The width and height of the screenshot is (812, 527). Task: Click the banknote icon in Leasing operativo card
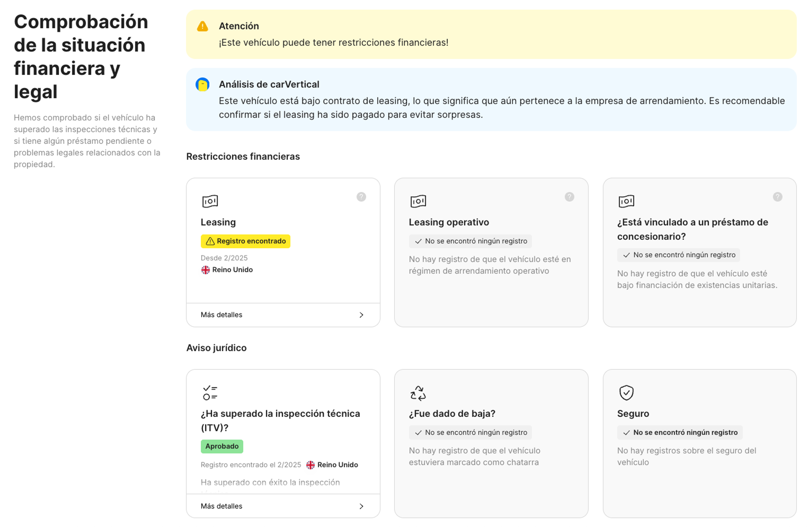(418, 201)
